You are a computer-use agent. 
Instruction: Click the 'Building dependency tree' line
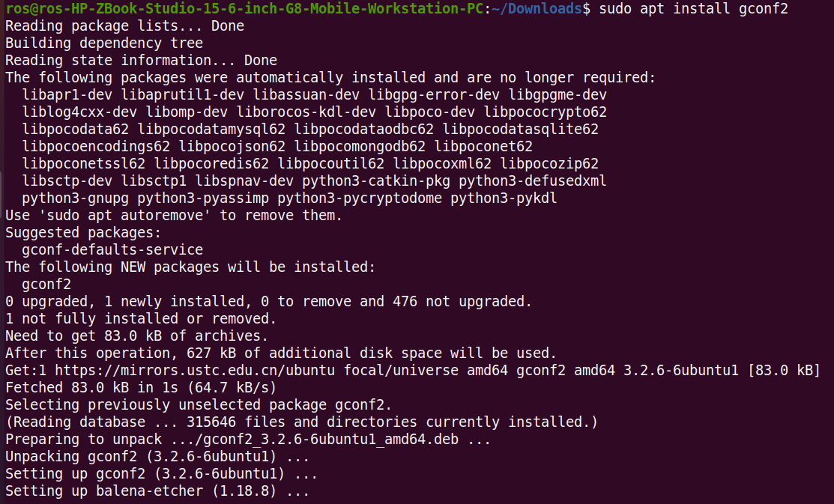pyautogui.click(x=104, y=43)
